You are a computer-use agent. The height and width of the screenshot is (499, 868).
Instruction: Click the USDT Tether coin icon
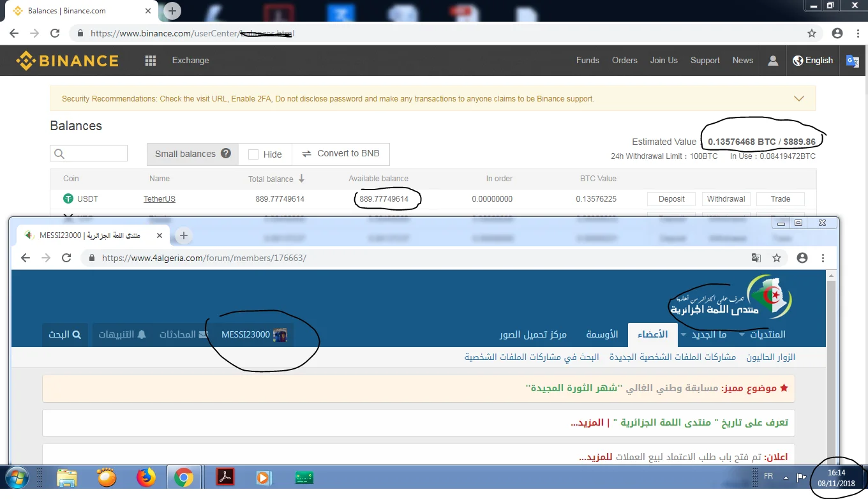tap(68, 199)
